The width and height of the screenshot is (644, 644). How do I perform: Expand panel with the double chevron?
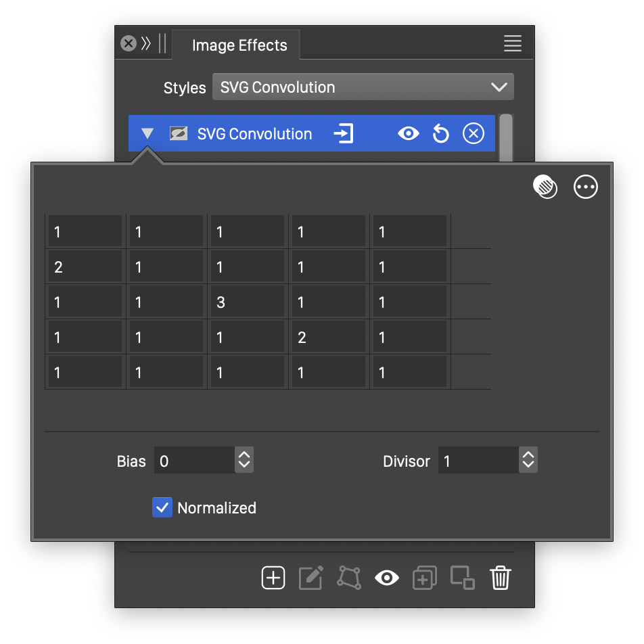tap(146, 44)
